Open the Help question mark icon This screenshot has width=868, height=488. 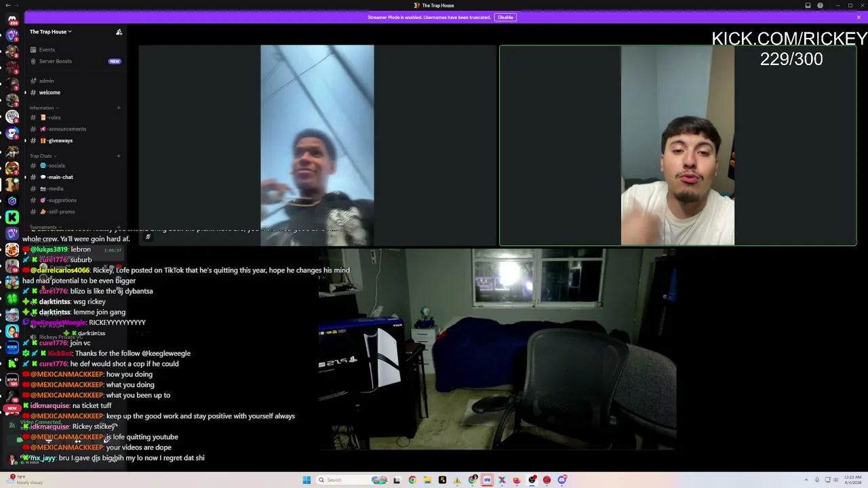pyautogui.click(x=821, y=5)
